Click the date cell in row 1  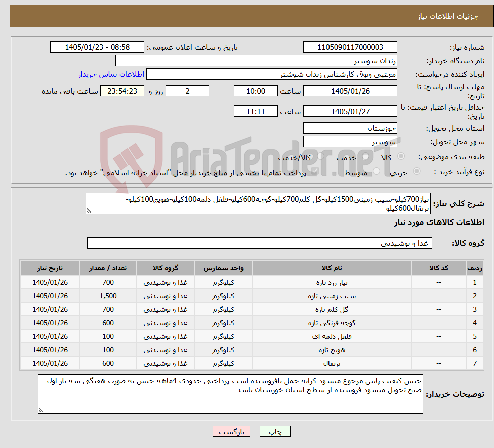click(50, 283)
